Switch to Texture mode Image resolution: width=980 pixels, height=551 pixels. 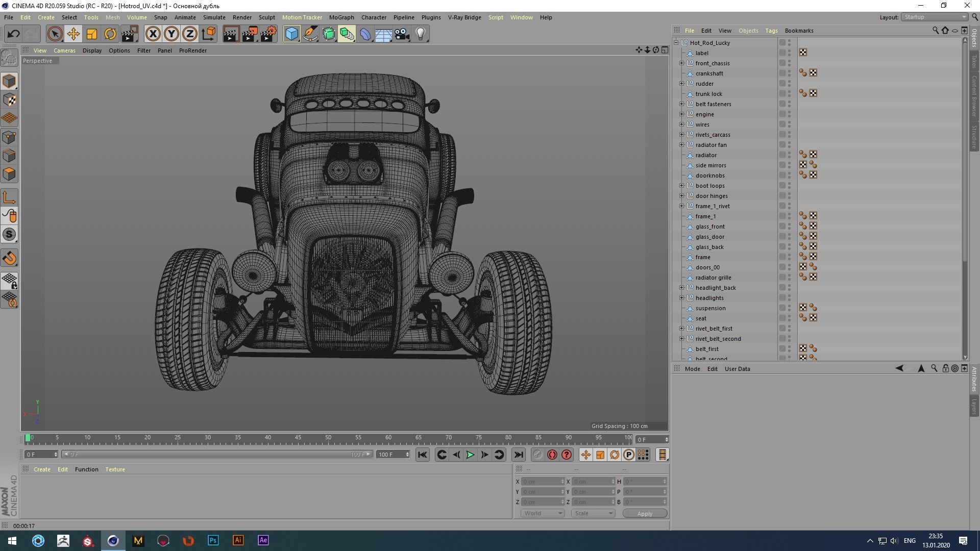pos(9,100)
